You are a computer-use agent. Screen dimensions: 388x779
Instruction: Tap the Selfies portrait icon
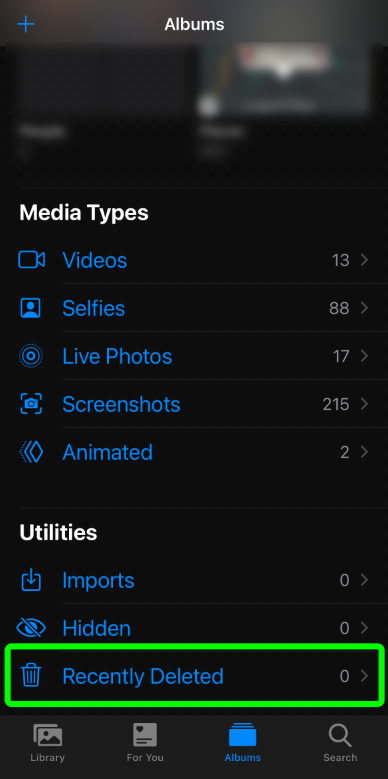coord(31,308)
